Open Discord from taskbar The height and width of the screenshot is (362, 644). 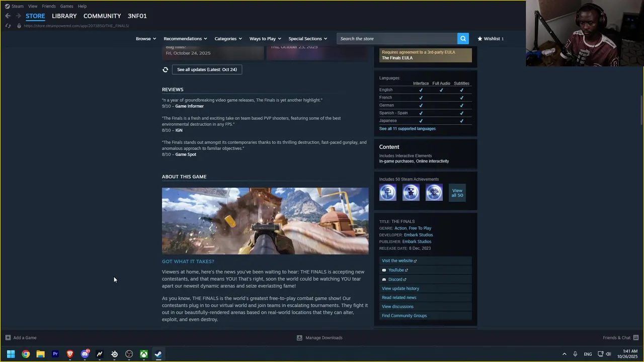point(85,354)
